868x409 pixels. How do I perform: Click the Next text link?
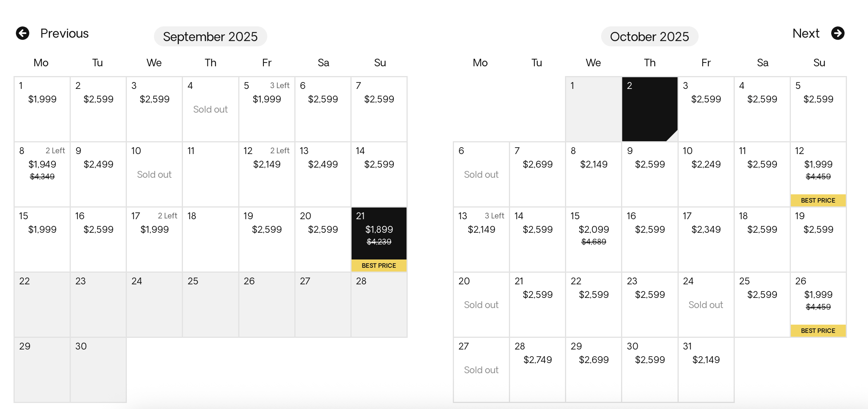[x=806, y=33]
